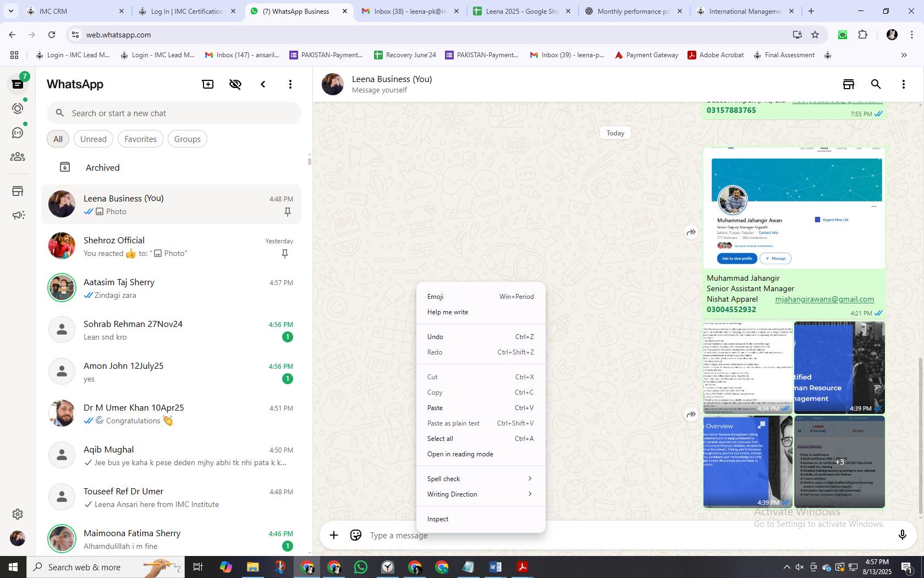924x578 pixels.
Task: Open own profile picture in sidebar
Action: (18, 538)
